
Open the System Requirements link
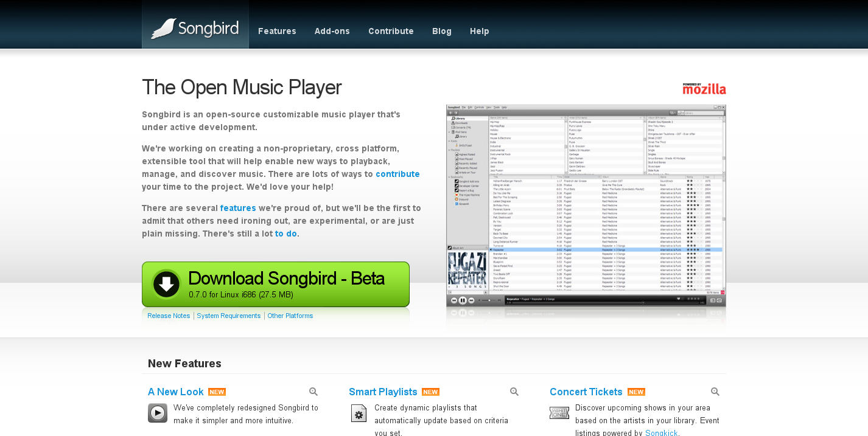(x=229, y=316)
